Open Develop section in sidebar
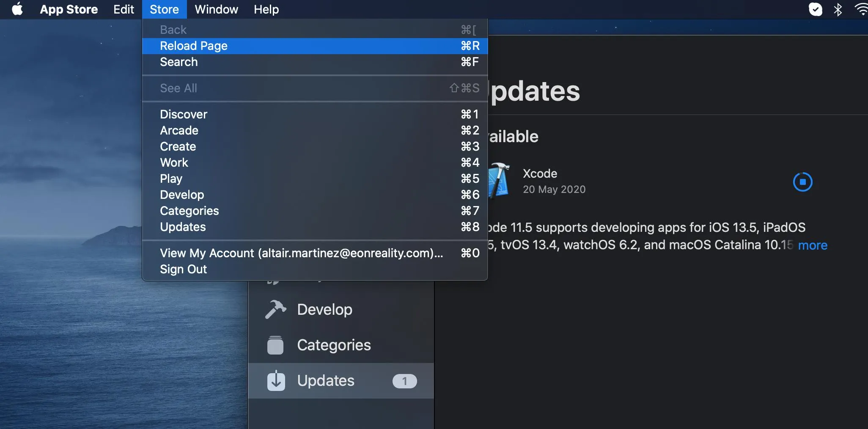The height and width of the screenshot is (429, 868). point(341,309)
